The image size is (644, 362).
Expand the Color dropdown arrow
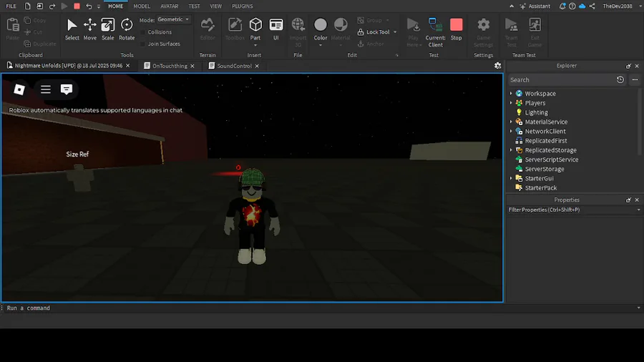pyautogui.click(x=321, y=45)
